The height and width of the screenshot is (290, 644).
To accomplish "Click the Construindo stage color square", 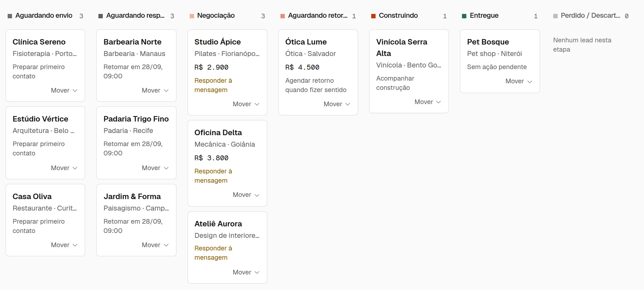I will pyautogui.click(x=373, y=16).
